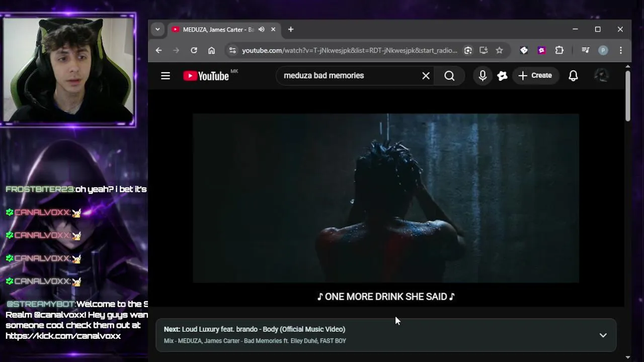Open the black-and-white B extension icon
The height and width of the screenshot is (362, 644).
(524, 50)
